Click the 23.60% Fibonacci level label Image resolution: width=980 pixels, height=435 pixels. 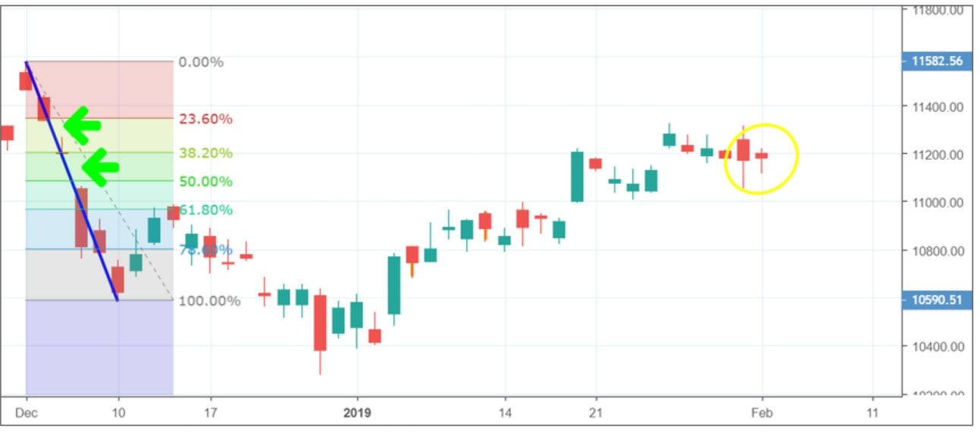(x=205, y=119)
